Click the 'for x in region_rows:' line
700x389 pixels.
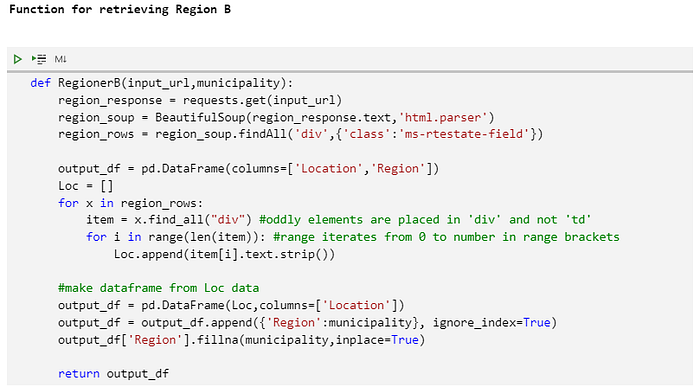click(130, 203)
